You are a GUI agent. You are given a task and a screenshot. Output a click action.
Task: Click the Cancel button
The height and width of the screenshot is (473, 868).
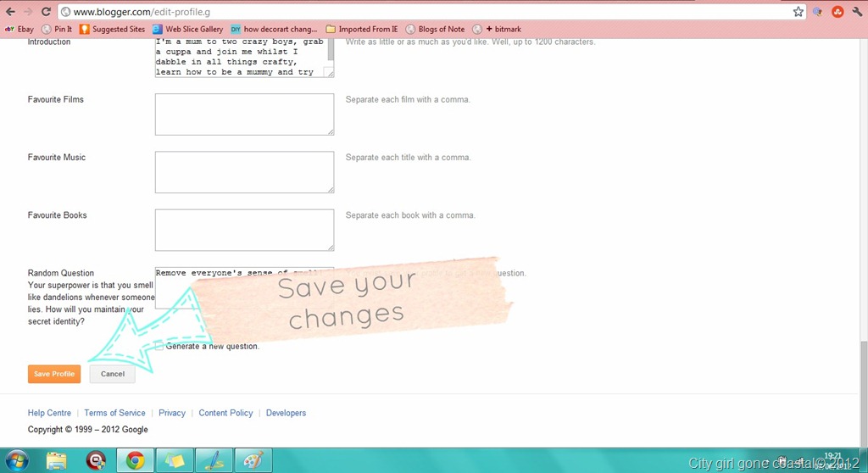click(x=113, y=374)
